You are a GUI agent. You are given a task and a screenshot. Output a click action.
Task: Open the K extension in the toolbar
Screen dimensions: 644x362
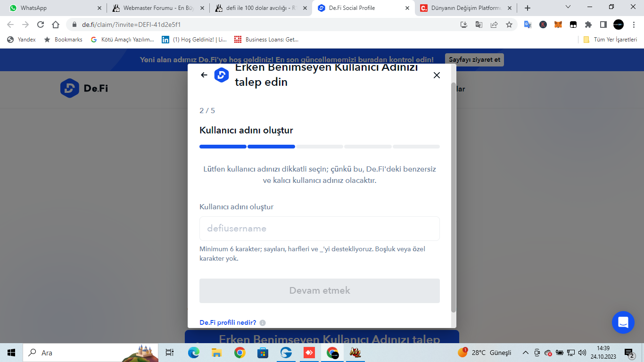(x=543, y=25)
